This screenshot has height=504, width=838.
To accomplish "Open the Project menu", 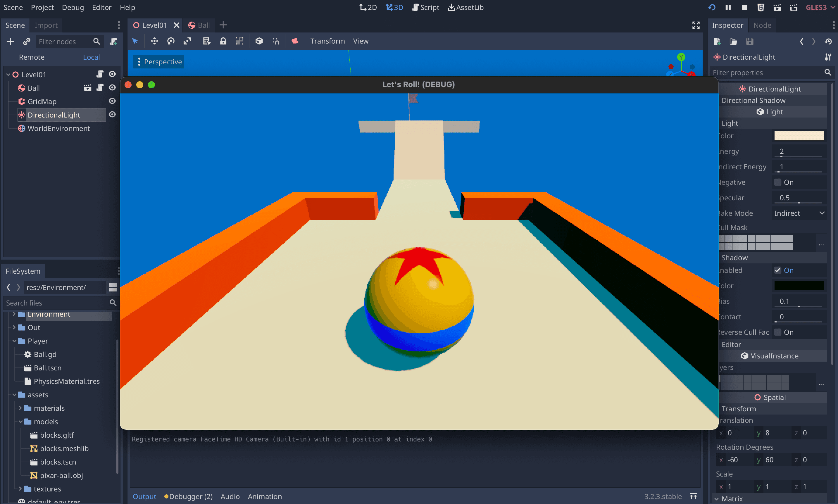I will (42, 7).
